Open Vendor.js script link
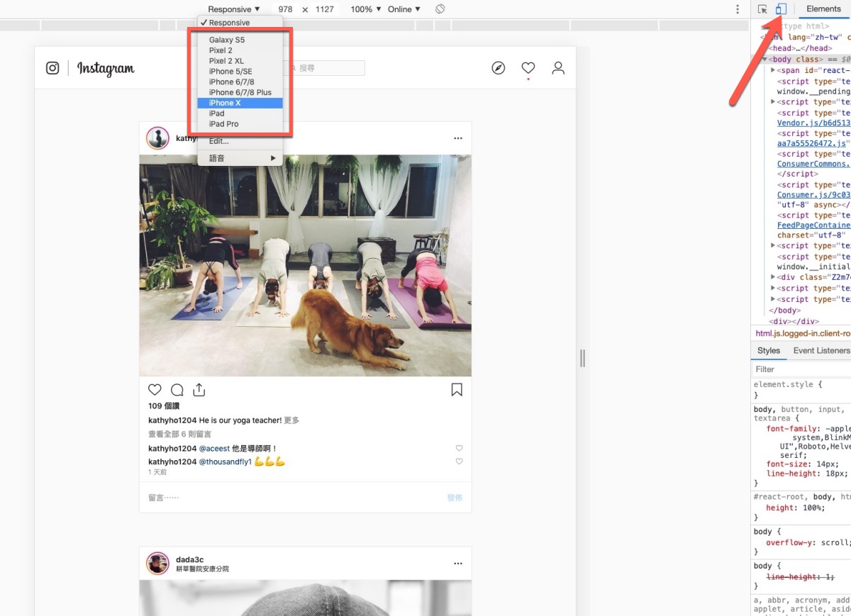 (813, 123)
